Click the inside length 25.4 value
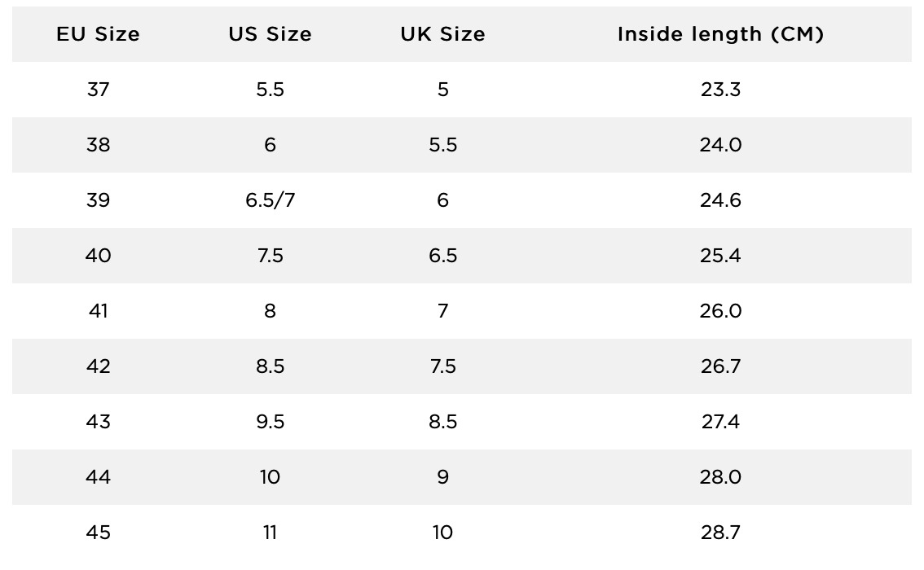Viewport: 924px width, 570px height. coord(720,256)
